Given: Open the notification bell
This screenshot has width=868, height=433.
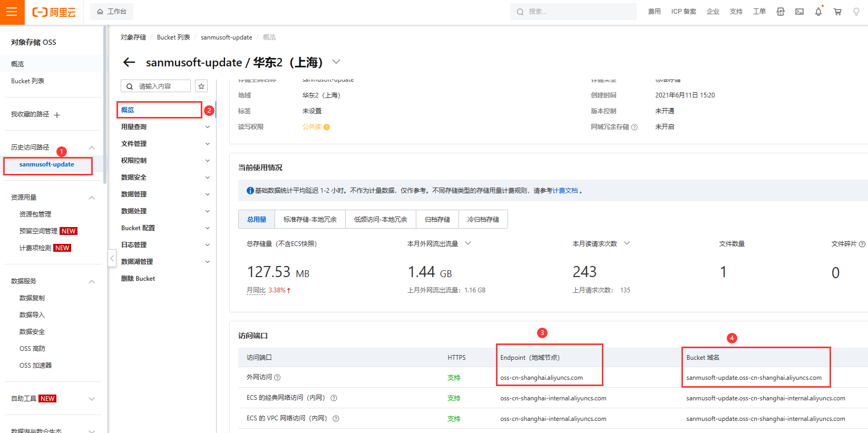Looking at the screenshot, I should click(x=818, y=12).
